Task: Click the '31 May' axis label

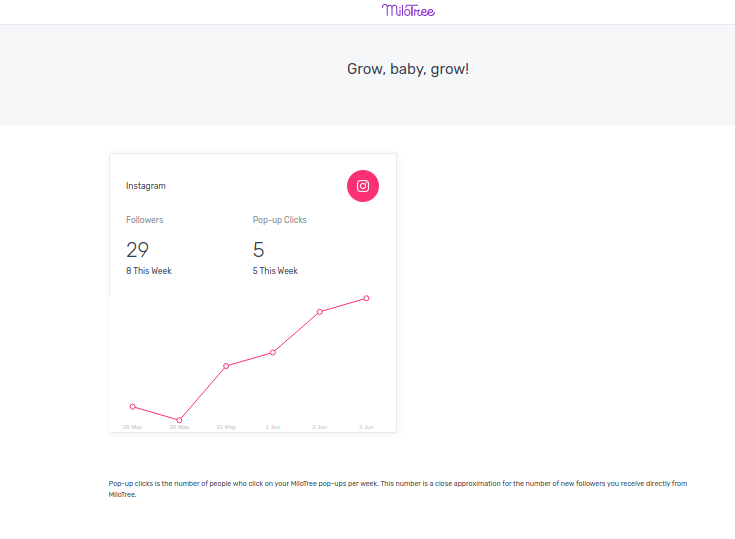Action: pyautogui.click(x=226, y=427)
